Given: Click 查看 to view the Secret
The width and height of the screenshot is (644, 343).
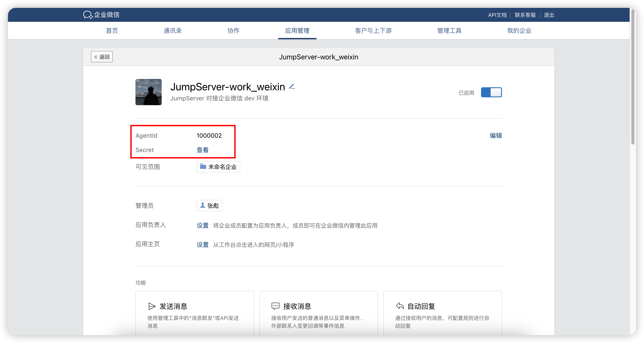Looking at the screenshot, I should tap(202, 150).
